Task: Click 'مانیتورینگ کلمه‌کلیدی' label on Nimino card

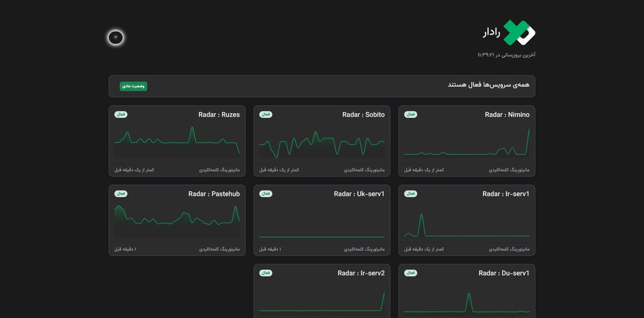Action: [x=509, y=170]
